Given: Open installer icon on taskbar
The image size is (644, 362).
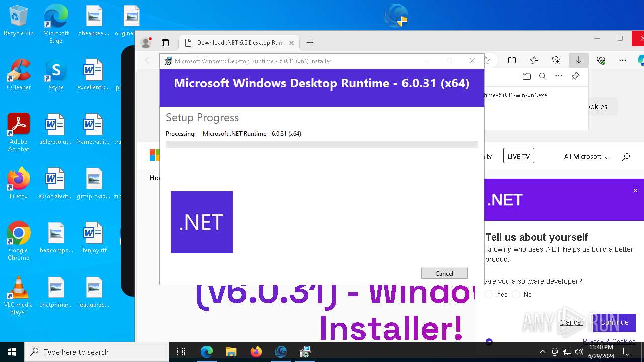Looking at the screenshot, I should click(305, 352).
